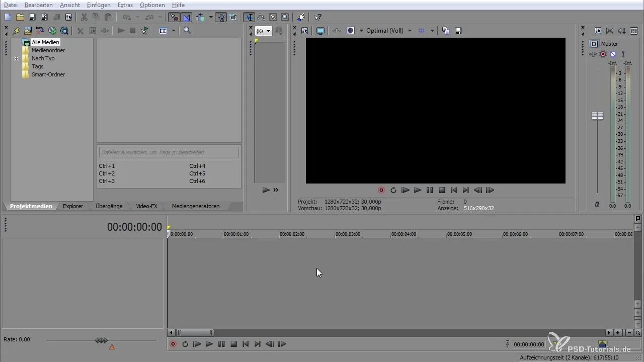Image resolution: width=644 pixels, height=362 pixels.
Task: Switch to the Video-FX tab
Action: [x=146, y=206]
